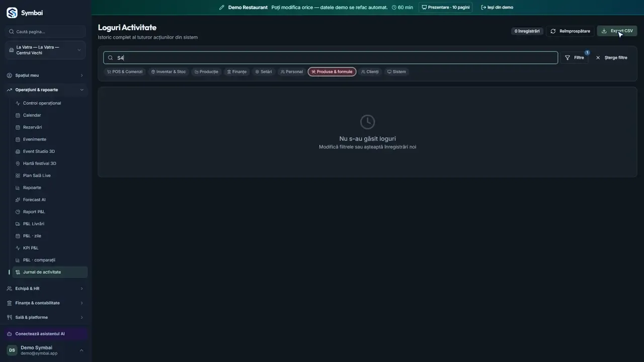Toggle the Clienți filter chip
The image size is (644, 362).
pos(370,72)
